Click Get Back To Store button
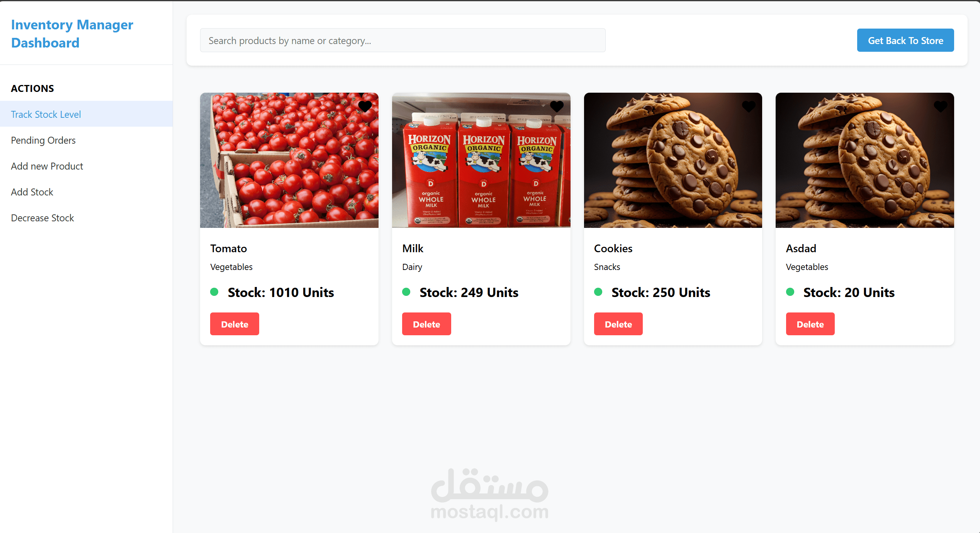The height and width of the screenshot is (533, 980). coord(905,40)
